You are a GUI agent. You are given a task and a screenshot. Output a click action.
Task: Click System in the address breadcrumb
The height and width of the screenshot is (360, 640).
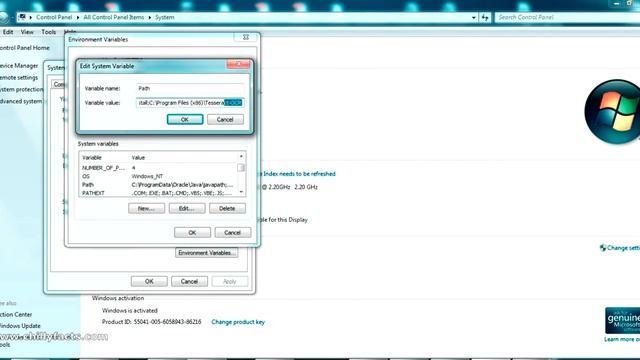[x=164, y=17]
